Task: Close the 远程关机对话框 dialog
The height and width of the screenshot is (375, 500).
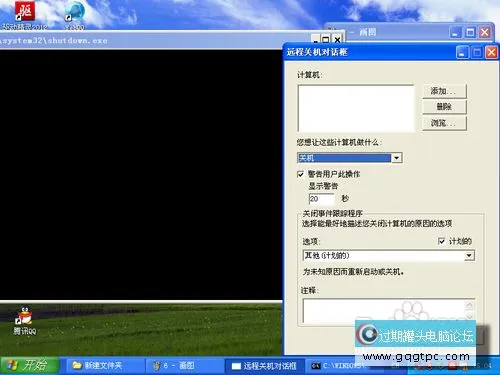Action: pyautogui.click(x=492, y=52)
